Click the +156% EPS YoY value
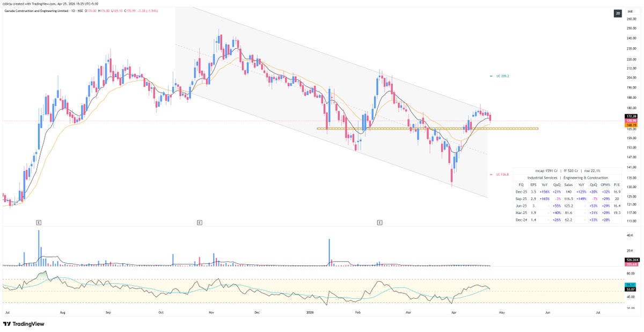This screenshot has height=332, width=644. (544, 191)
